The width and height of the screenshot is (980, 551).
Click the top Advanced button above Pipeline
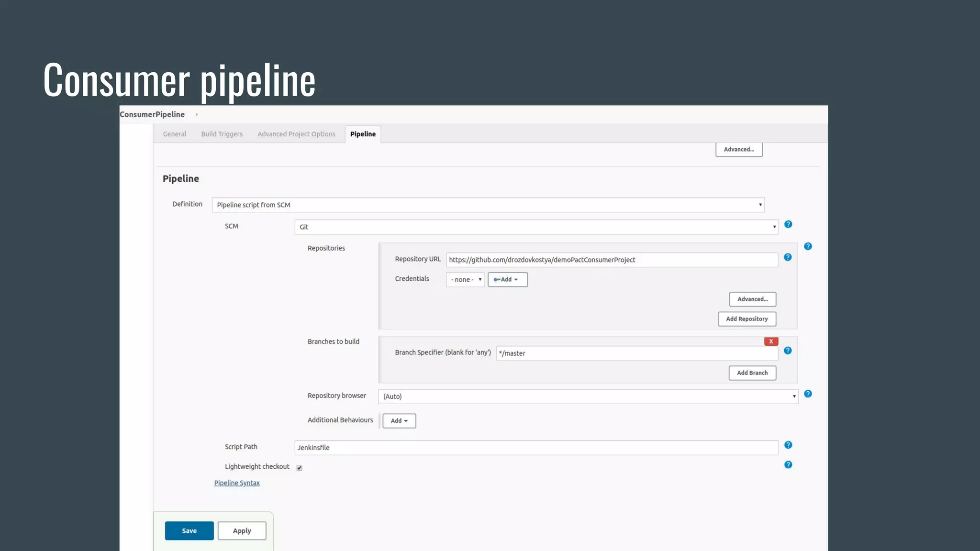pos(739,149)
